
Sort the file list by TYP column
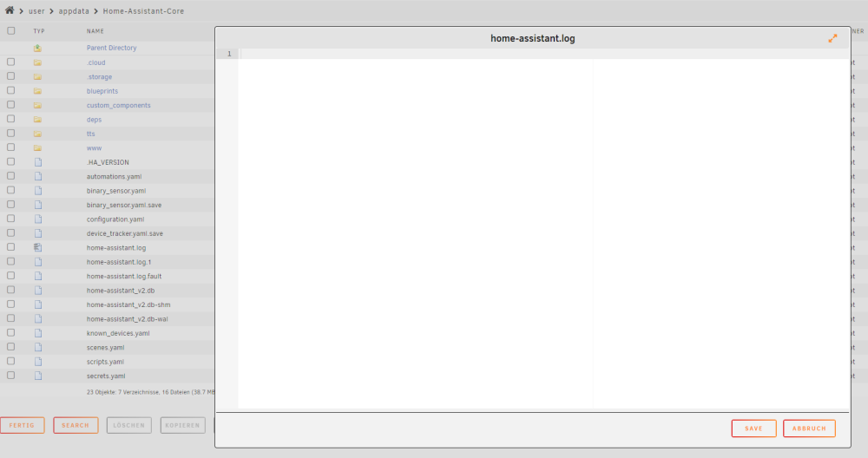(x=39, y=31)
